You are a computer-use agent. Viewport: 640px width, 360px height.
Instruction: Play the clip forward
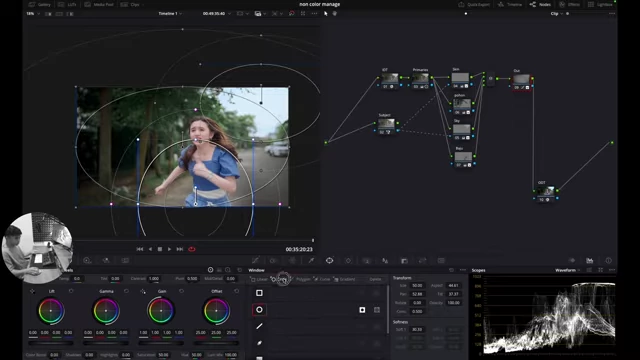tap(169, 249)
